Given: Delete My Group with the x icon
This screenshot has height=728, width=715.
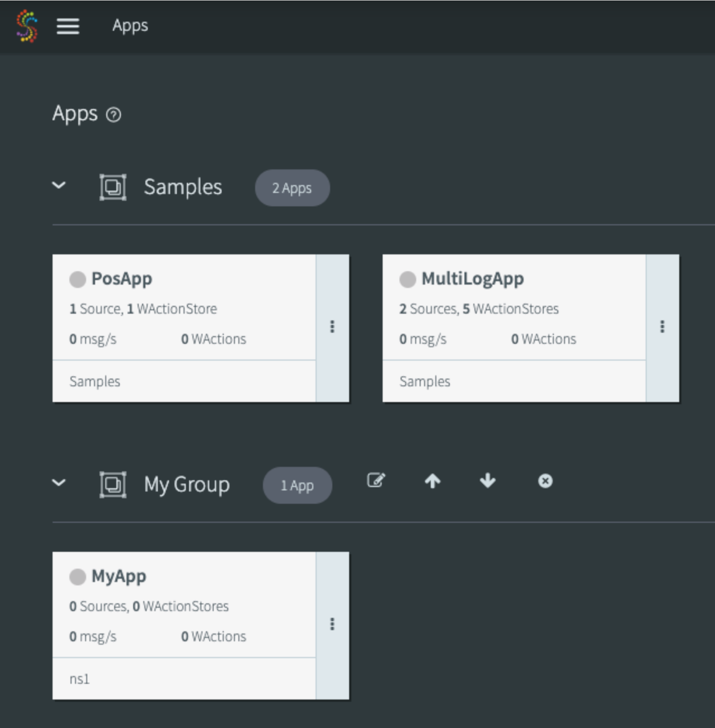Looking at the screenshot, I should [545, 481].
